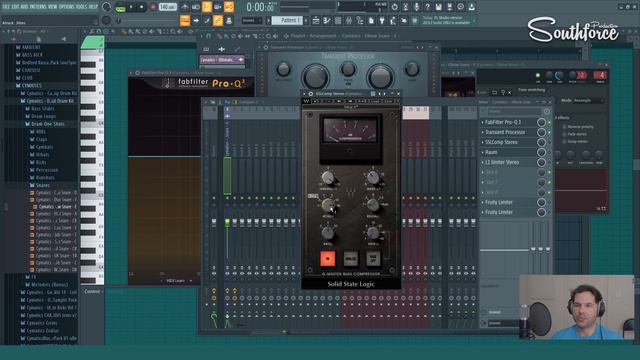
Task: Click the plugin picker plug icon
Action: pos(382,20)
